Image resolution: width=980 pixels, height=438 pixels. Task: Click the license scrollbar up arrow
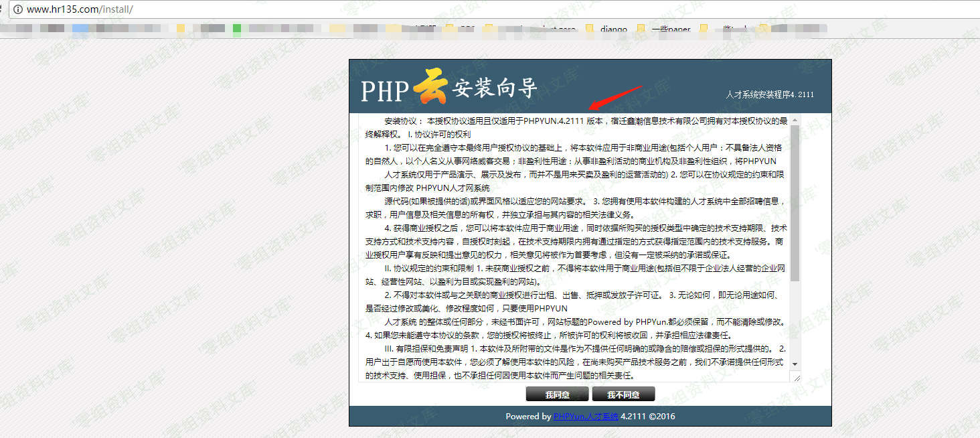click(795, 121)
